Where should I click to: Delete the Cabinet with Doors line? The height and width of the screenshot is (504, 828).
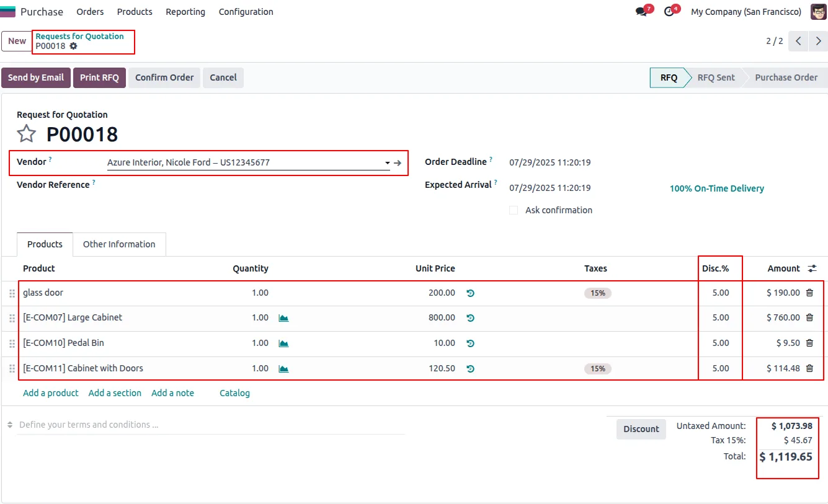tap(809, 368)
